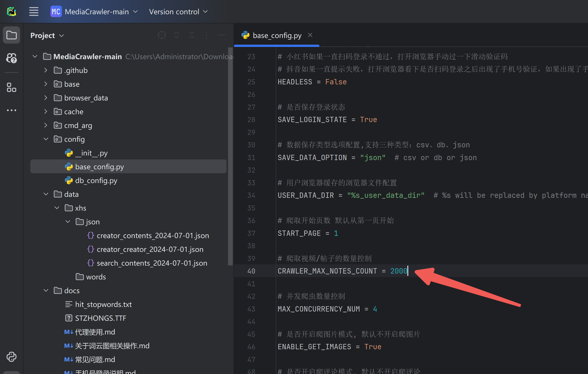Click HEADLESS = False on line 25
This screenshot has height=374, width=588.
tap(312, 82)
